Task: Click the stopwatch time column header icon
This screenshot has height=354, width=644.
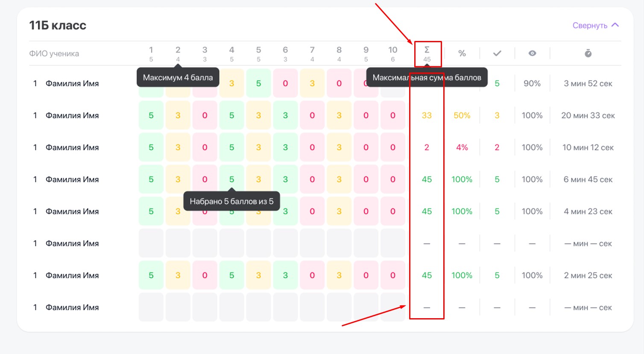Action: coord(588,53)
